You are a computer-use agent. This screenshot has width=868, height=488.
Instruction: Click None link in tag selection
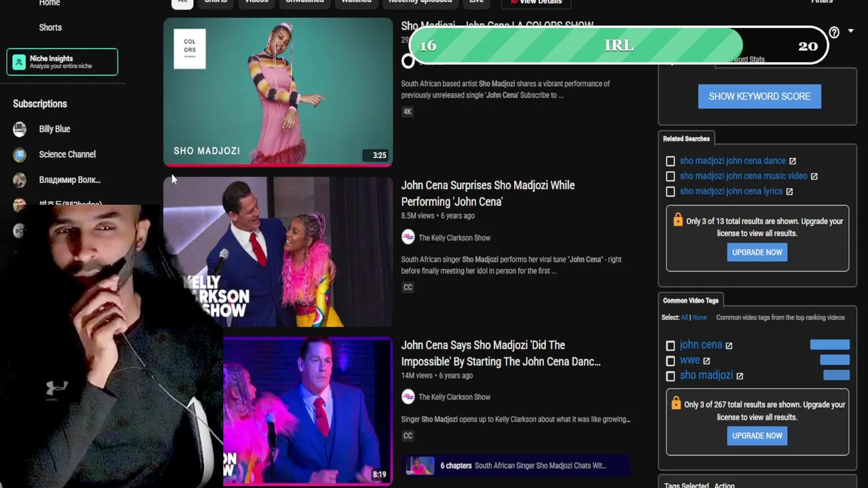pos(699,318)
